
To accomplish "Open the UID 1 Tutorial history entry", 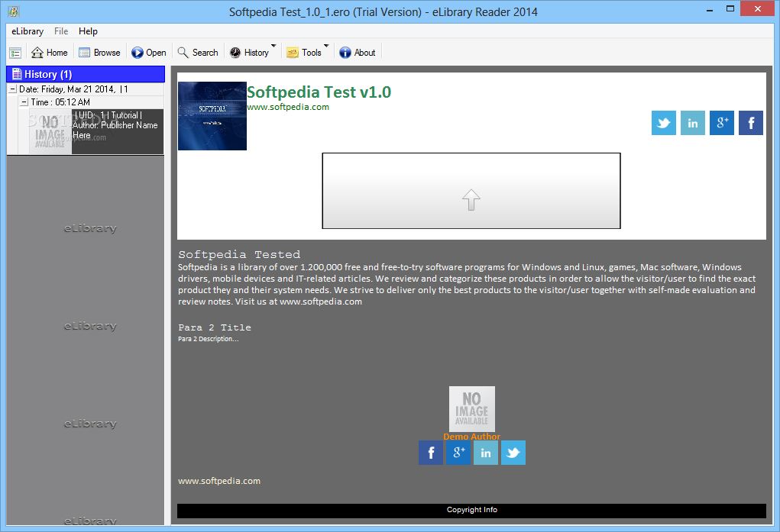I will tap(118, 131).
